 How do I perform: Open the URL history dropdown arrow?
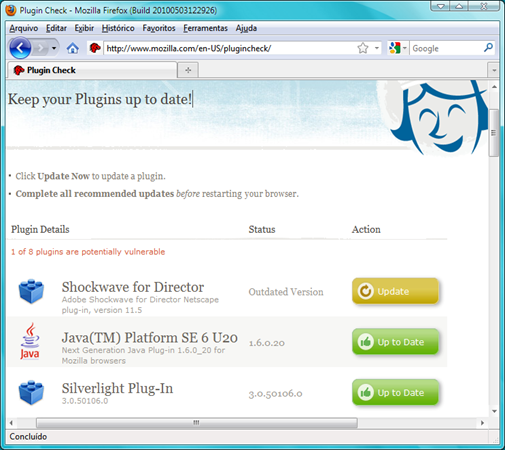(x=377, y=48)
